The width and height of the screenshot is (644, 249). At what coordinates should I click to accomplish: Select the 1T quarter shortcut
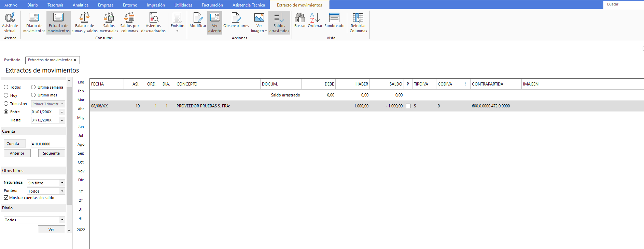[x=81, y=192]
